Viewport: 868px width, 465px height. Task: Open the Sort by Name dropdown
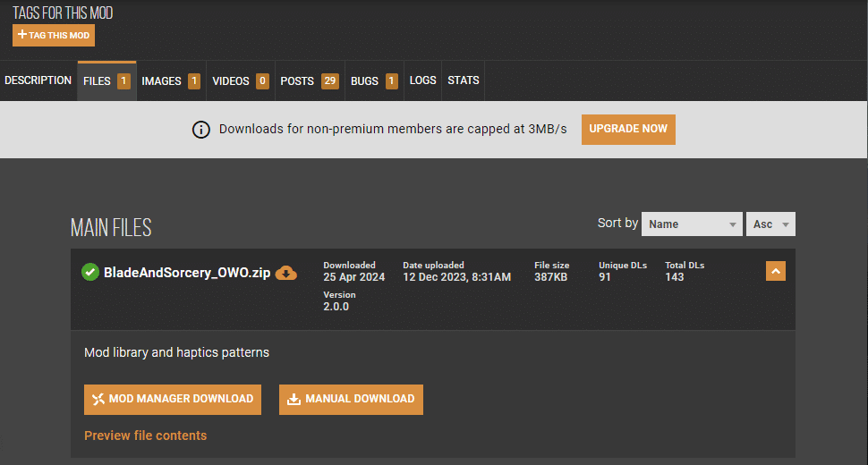(692, 224)
